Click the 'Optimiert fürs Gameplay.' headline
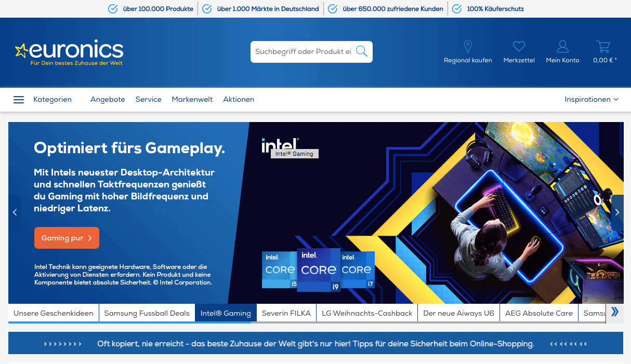The width and height of the screenshot is (631, 364). click(129, 149)
